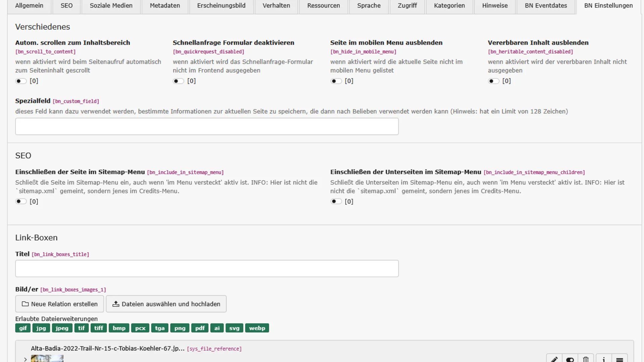Click Neue Relation erstellen button
The width and height of the screenshot is (644, 362).
[59, 304]
